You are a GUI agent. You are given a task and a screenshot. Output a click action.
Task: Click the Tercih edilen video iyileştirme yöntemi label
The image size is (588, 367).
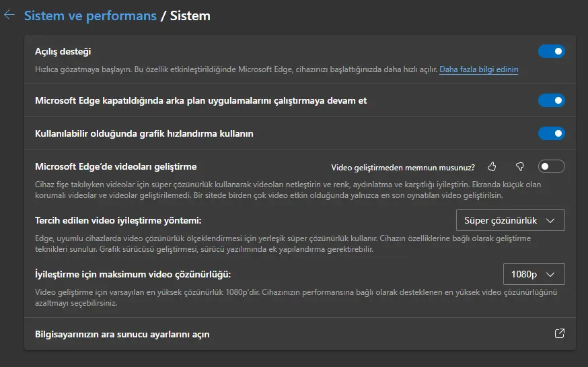tap(118, 220)
